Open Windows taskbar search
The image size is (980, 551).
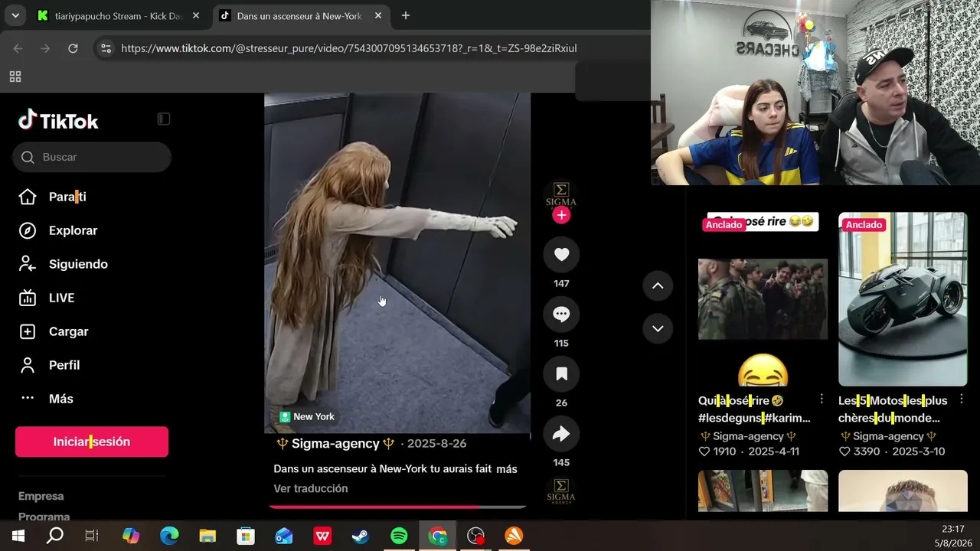point(55,536)
